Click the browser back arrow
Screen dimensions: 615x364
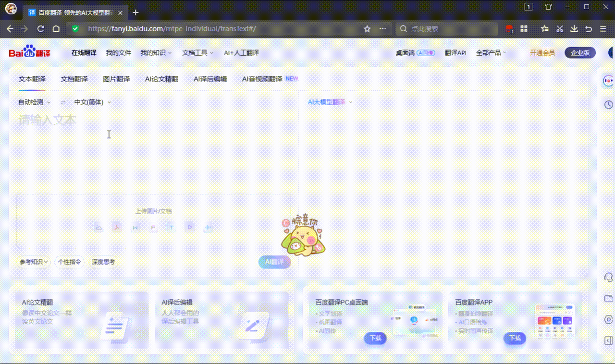10,29
